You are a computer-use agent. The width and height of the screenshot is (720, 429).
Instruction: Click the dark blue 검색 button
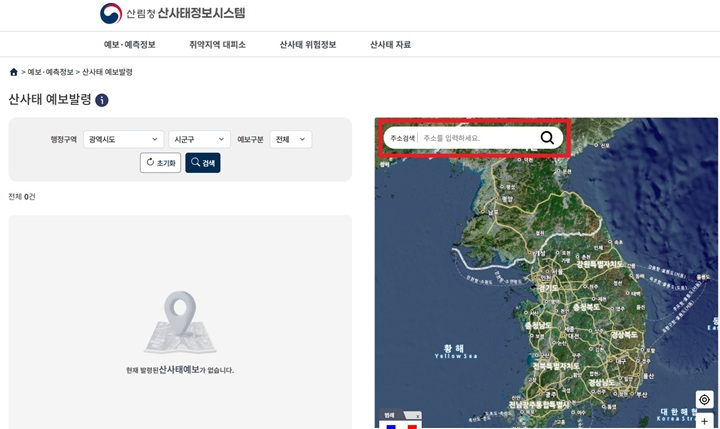point(203,163)
